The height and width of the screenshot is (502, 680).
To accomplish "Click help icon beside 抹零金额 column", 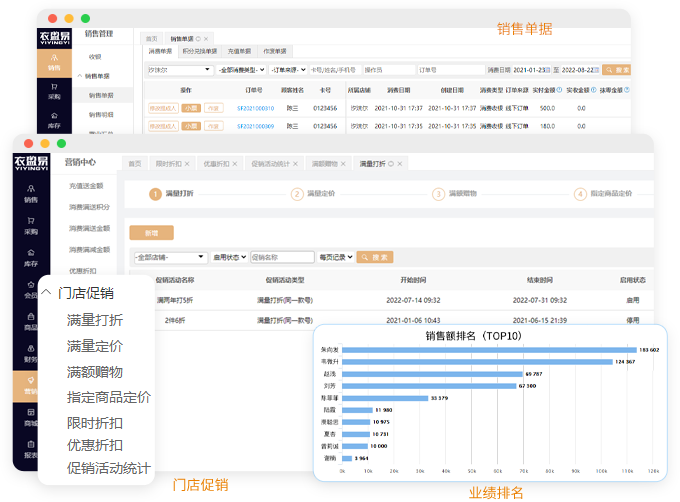I will (x=627, y=90).
